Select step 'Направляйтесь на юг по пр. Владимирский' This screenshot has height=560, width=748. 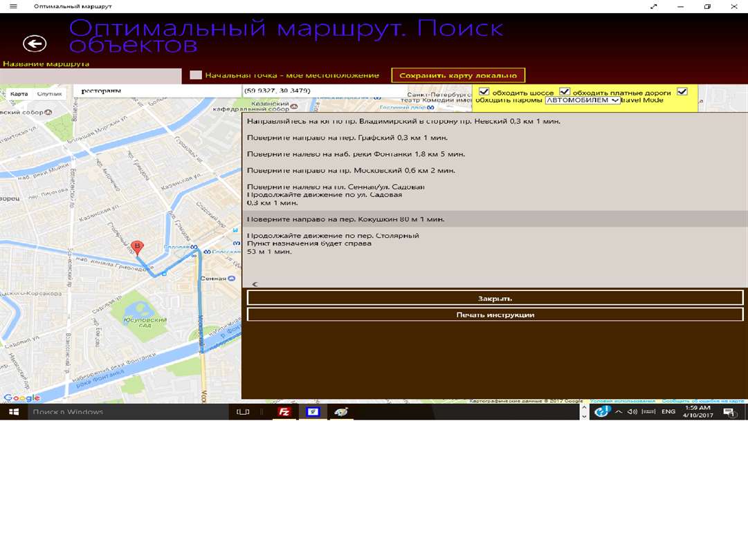tap(495, 121)
